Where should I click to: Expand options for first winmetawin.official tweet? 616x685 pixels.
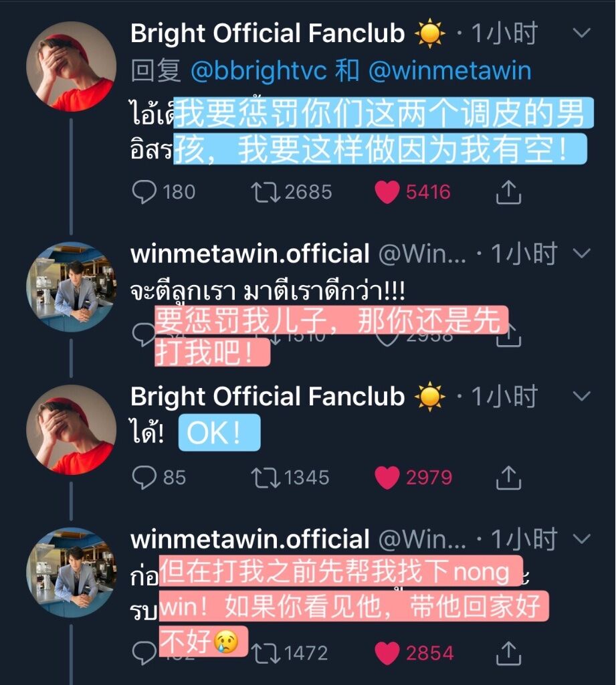pyautogui.click(x=581, y=253)
